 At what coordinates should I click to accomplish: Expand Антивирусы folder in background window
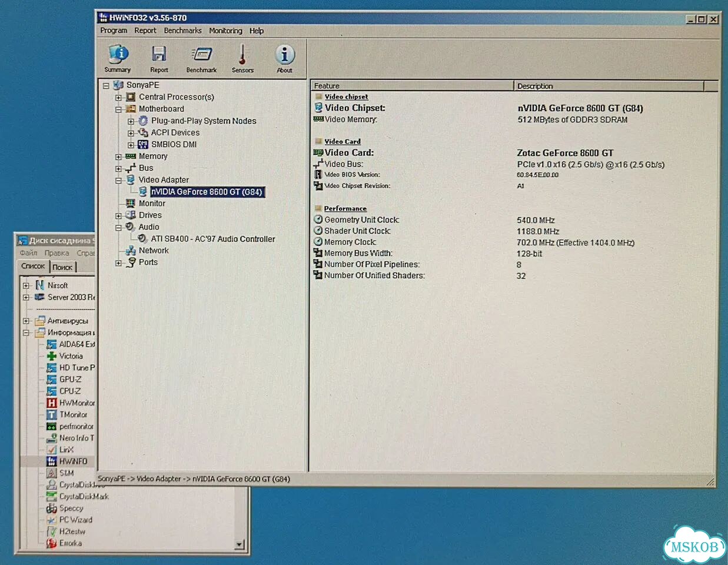[x=26, y=321]
